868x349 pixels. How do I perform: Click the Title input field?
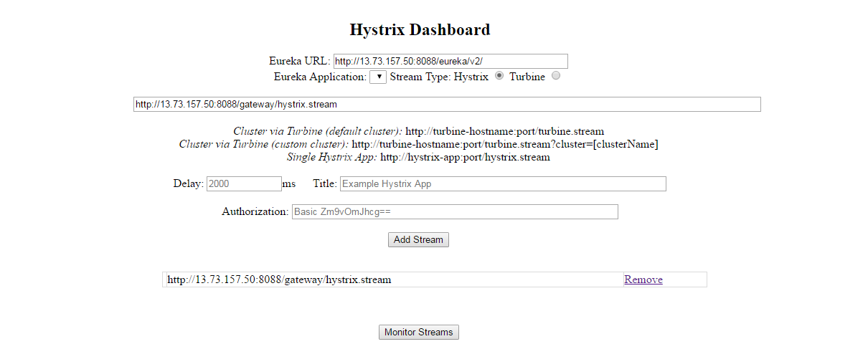coord(503,184)
